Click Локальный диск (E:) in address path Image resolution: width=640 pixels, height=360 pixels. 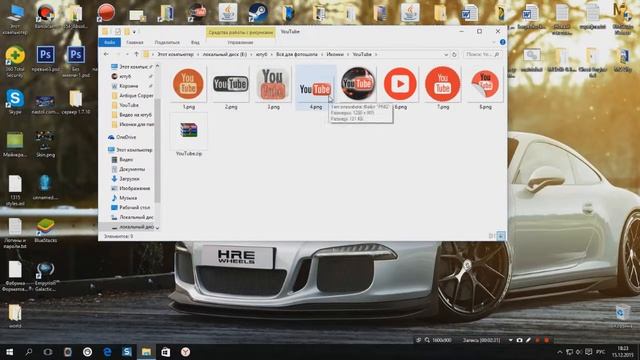click(225, 54)
